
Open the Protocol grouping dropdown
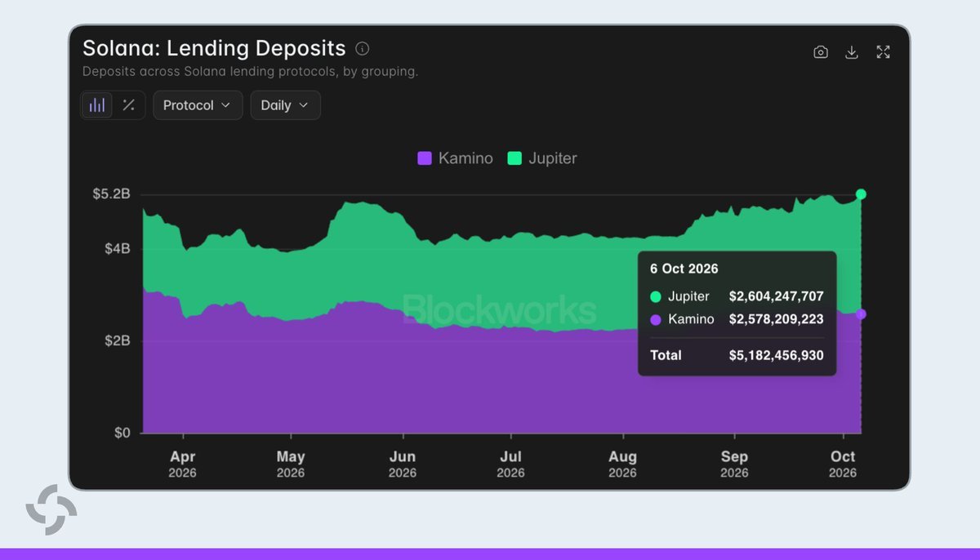pyautogui.click(x=198, y=105)
